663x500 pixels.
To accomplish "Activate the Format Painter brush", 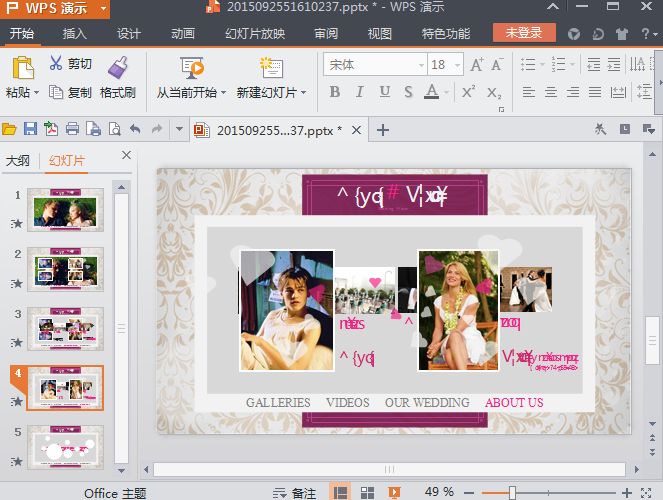I will coord(118,68).
